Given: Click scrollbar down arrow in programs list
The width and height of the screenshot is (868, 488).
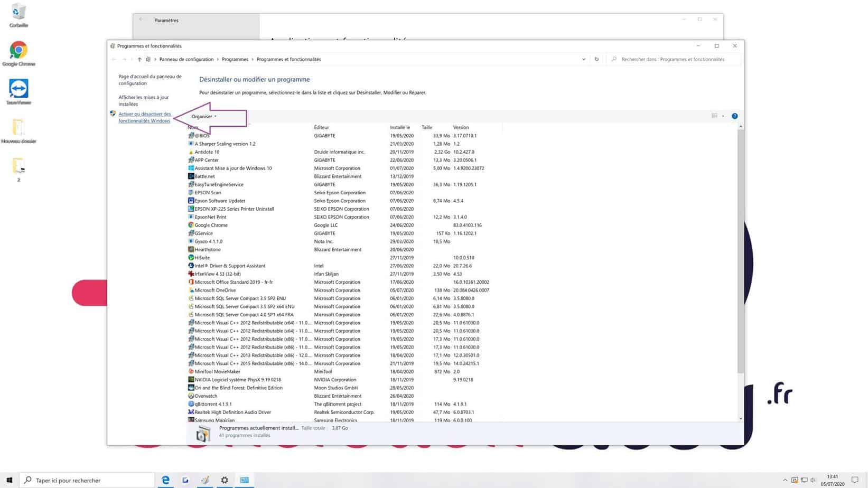Looking at the screenshot, I should coord(740,418).
